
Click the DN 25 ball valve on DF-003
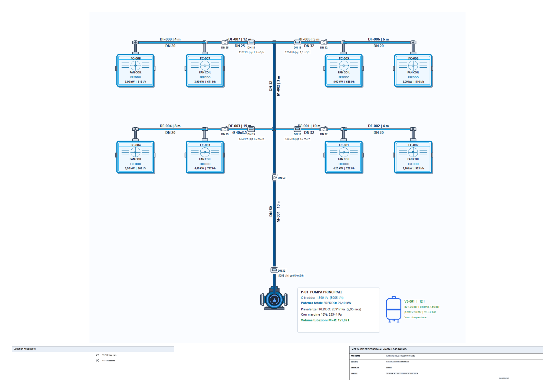pos(225,129)
